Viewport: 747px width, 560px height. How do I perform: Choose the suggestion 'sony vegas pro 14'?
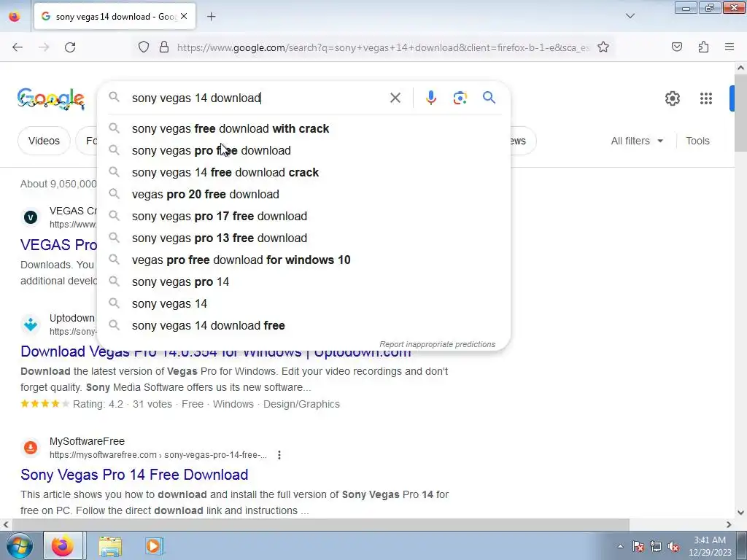[304, 282]
